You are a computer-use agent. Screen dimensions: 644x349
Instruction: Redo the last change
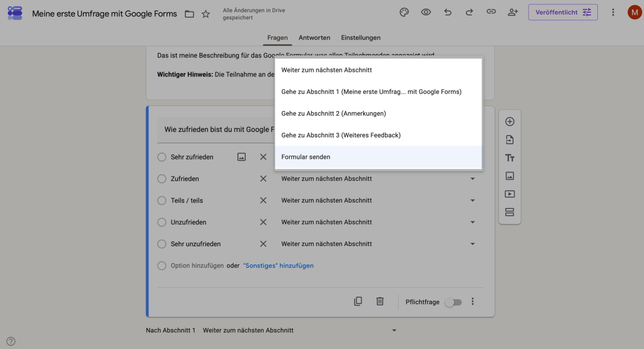pos(469,12)
